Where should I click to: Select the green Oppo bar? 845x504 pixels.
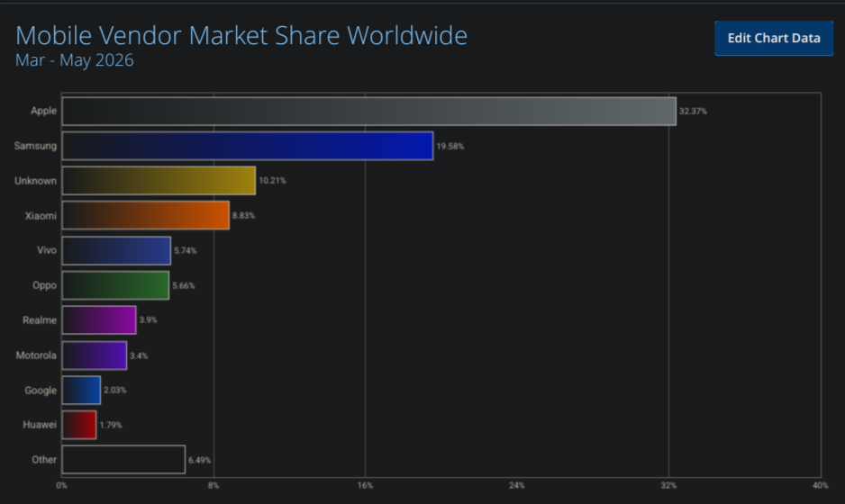pyautogui.click(x=116, y=285)
